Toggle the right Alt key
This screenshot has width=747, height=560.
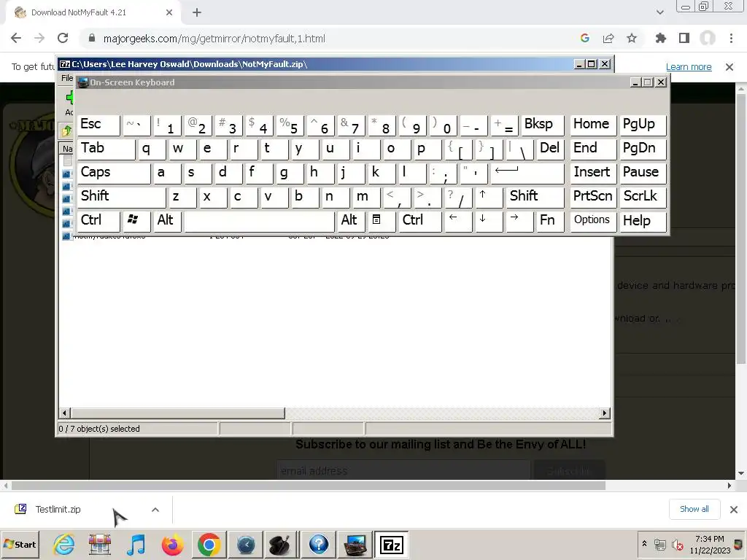coord(350,220)
